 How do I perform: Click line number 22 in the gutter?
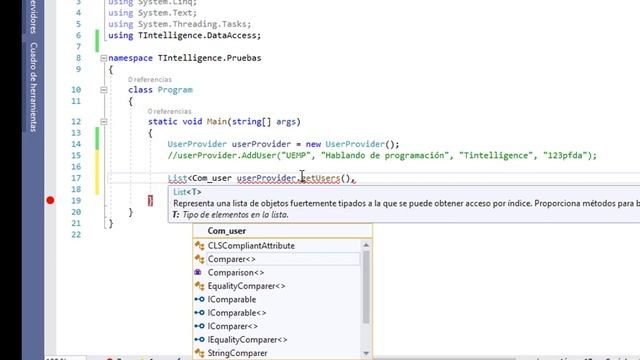[x=76, y=235]
